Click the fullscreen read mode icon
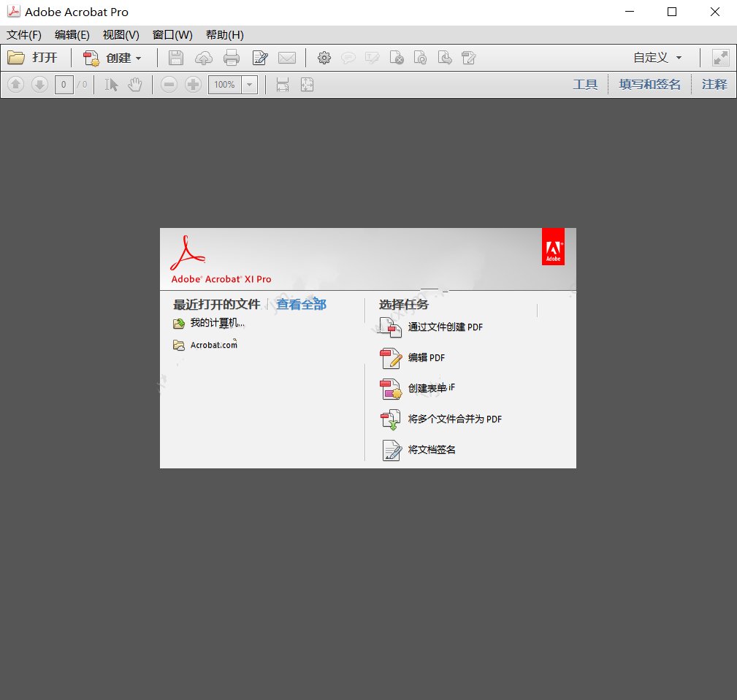Viewport: 737px width, 700px height. 720,58
